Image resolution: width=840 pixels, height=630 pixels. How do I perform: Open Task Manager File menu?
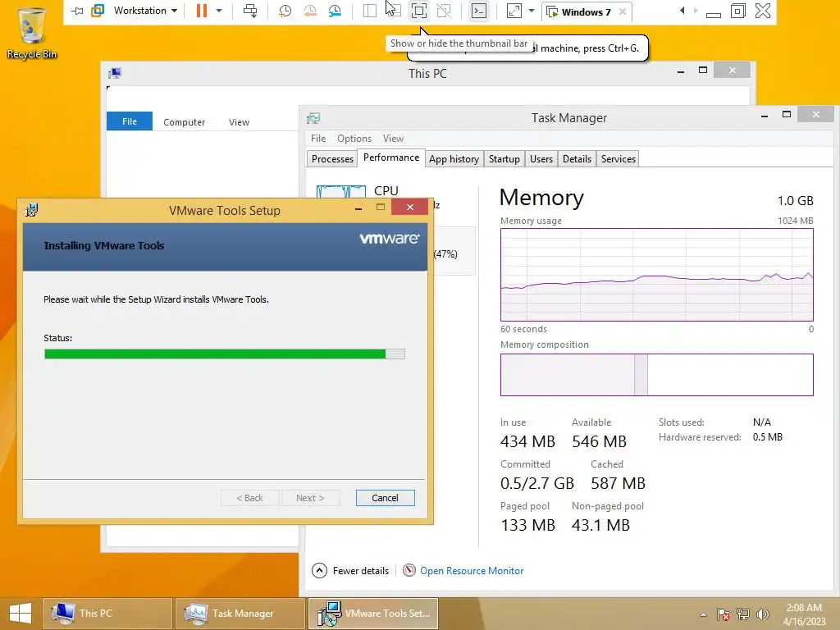pos(318,138)
